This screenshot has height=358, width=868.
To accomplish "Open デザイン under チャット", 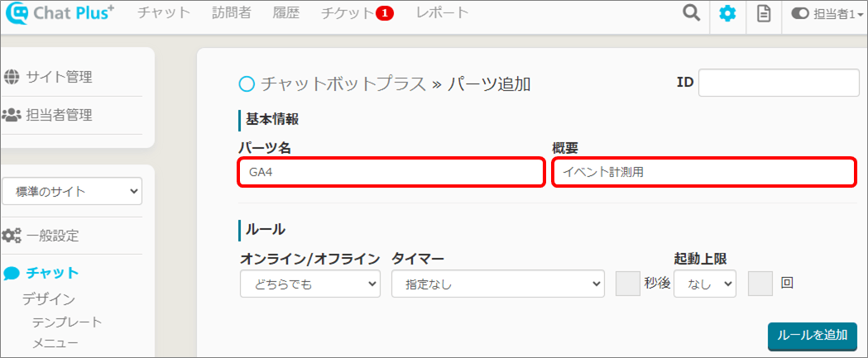I will [49, 299].
